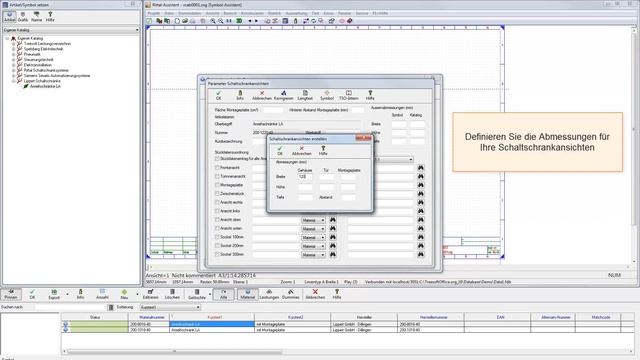Click Editieren in the bottom toolbar
The image size is (640, 360).
[150, 294]
